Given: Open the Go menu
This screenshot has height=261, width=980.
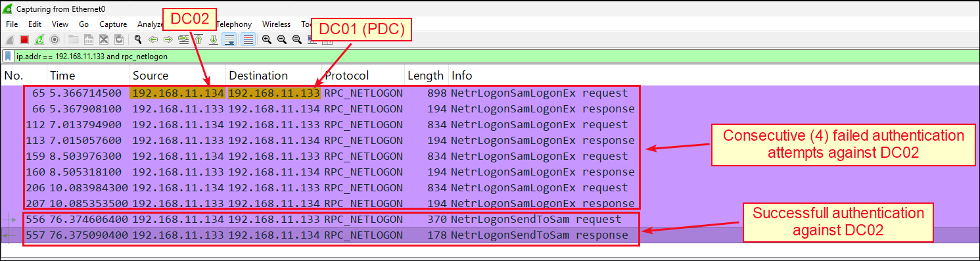Looking at the screenshot, I should [83, 24].
